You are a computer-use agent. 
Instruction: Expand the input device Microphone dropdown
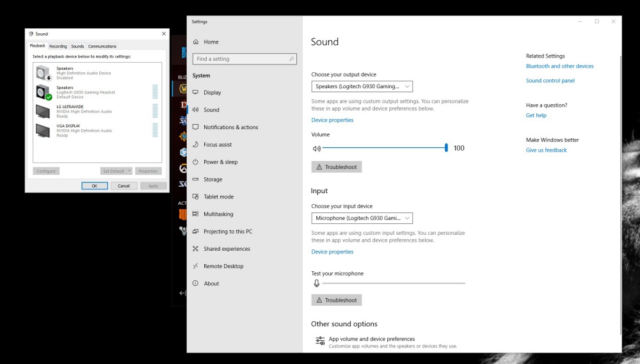pos(362,218)
